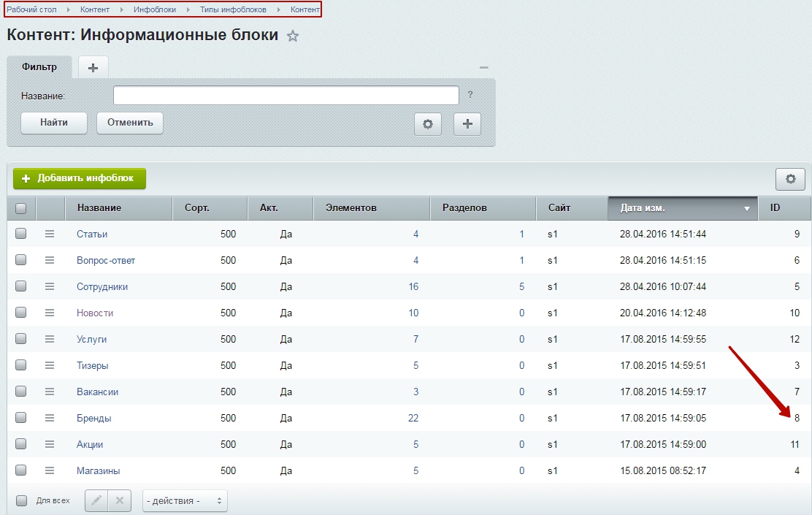Screen dimensions: 812x515
Task: Click plus button to add filter field
Action: [x=467, y=124]
